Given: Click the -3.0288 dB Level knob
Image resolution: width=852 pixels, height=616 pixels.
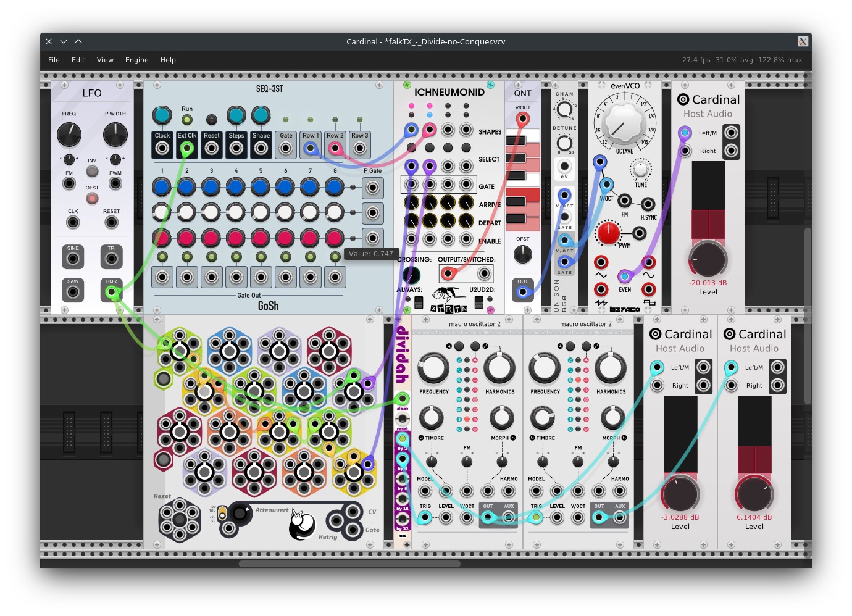Looking at the screenshot, I should [x=680, y=494].
